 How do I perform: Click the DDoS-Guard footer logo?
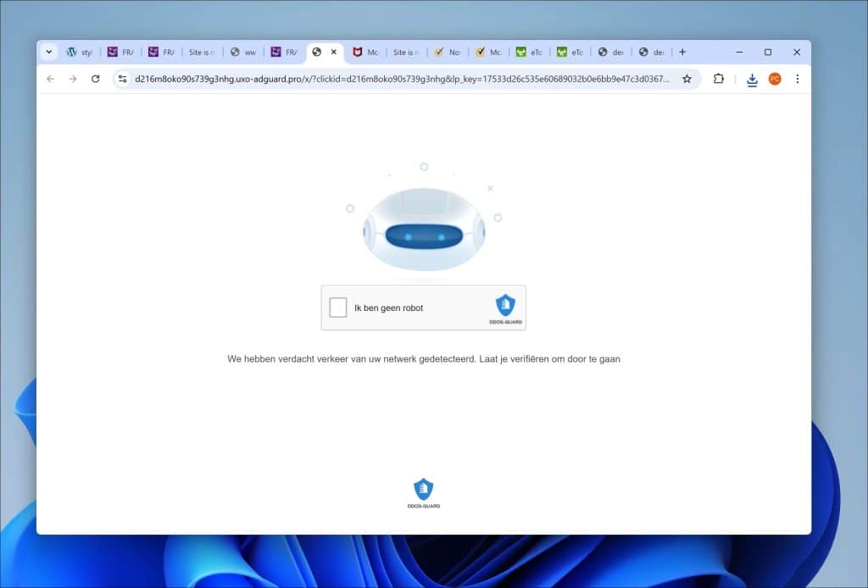pos(423,491)
